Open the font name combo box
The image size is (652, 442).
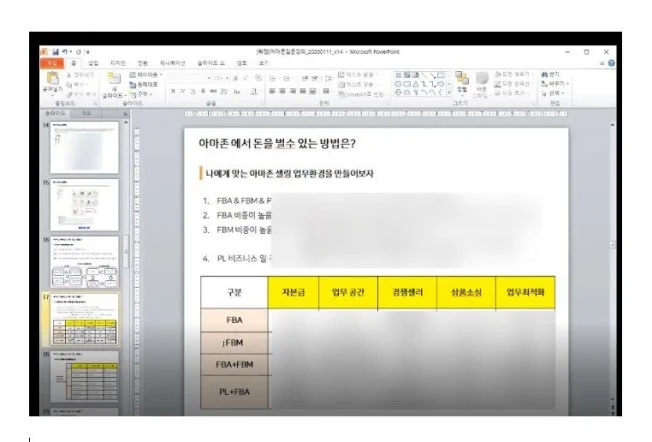click(x=190, y=78)
